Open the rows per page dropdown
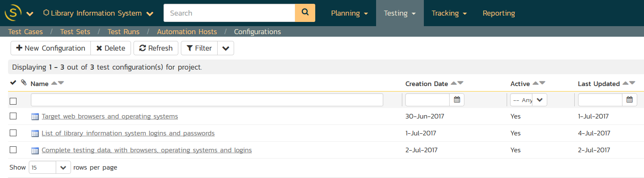This screenshot has width=644, height=178. 63,167
